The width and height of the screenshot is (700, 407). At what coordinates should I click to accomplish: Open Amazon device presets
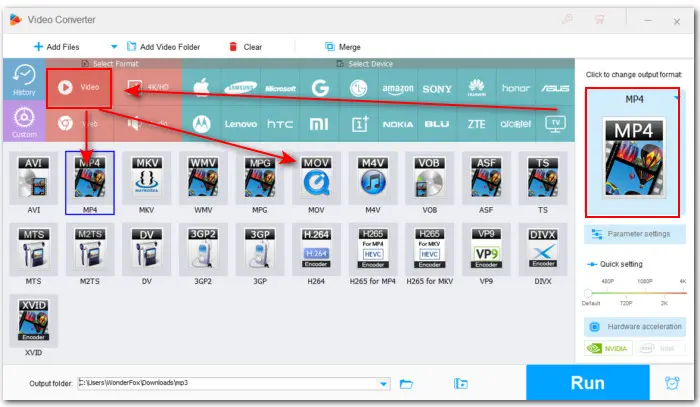tap(398, 87)
